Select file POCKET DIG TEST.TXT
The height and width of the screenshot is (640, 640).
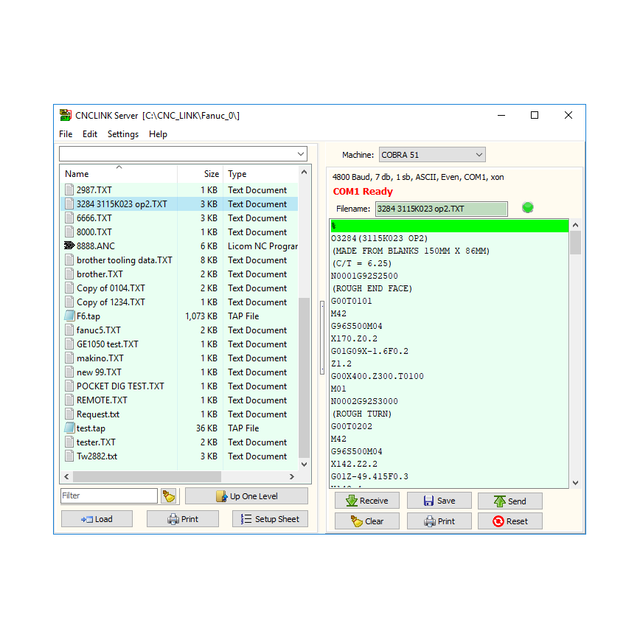[180, 386]
